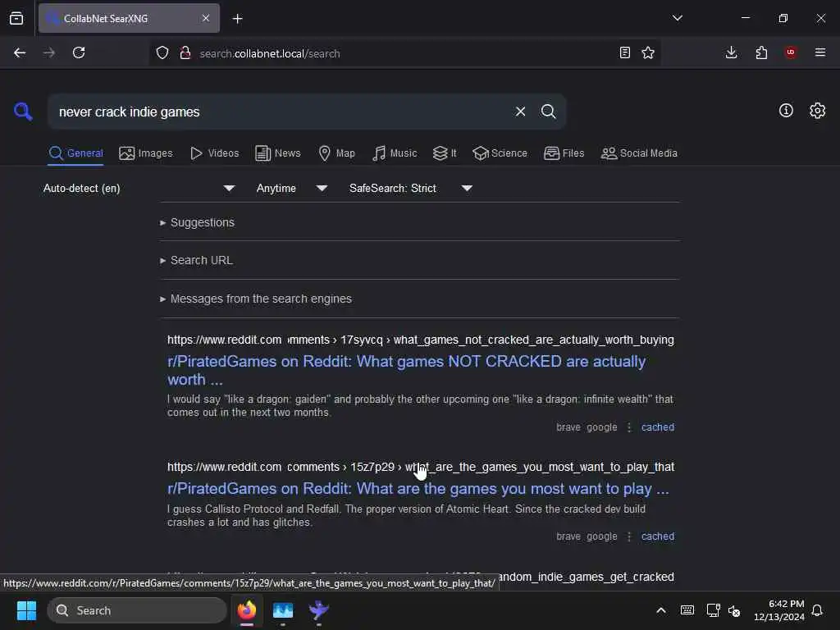Focus the search query input field
This screenshot has height=630, width=840.
281,112
